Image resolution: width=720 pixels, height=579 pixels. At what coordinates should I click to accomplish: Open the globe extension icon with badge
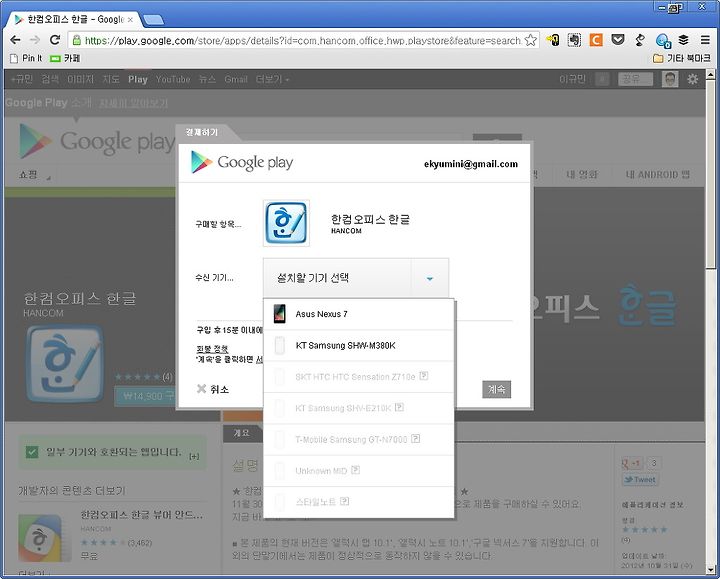[663, 41]
